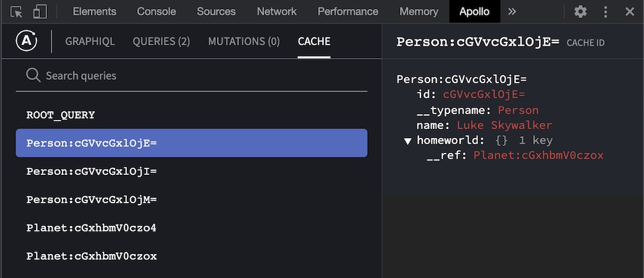Open the MUTATIONS (0) section
The width and height of the screenshot is (644, 278).
click(244, 41)
